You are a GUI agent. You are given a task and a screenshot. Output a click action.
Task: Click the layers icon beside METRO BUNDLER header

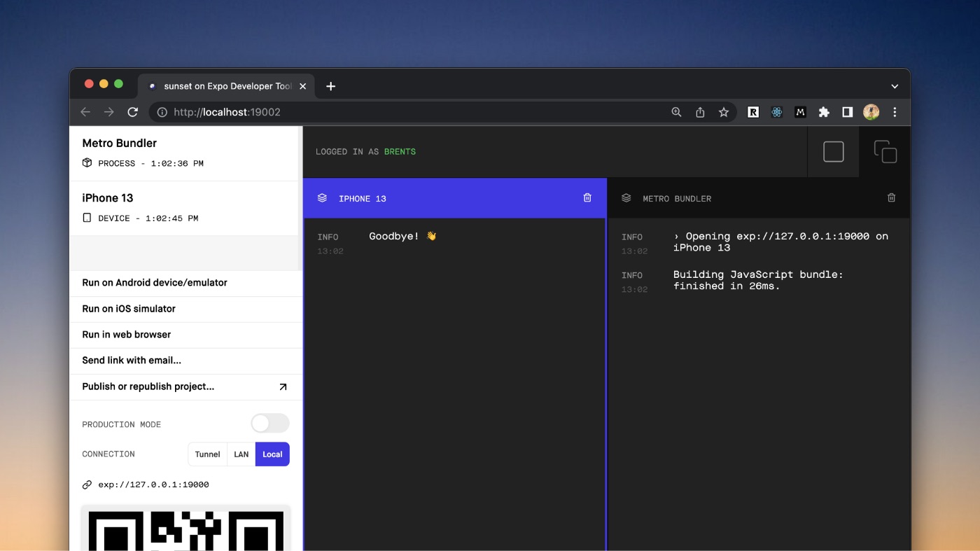coord(626,198)
